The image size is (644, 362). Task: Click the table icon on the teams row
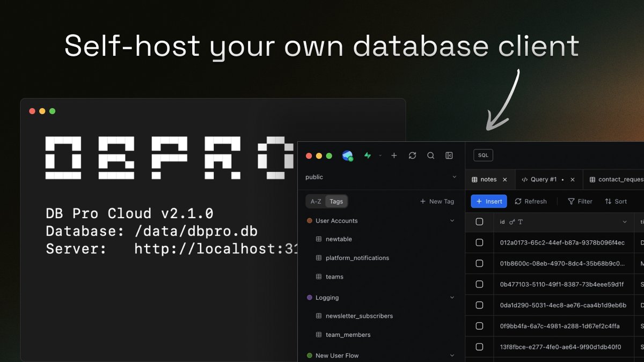(x=319, y=277)
